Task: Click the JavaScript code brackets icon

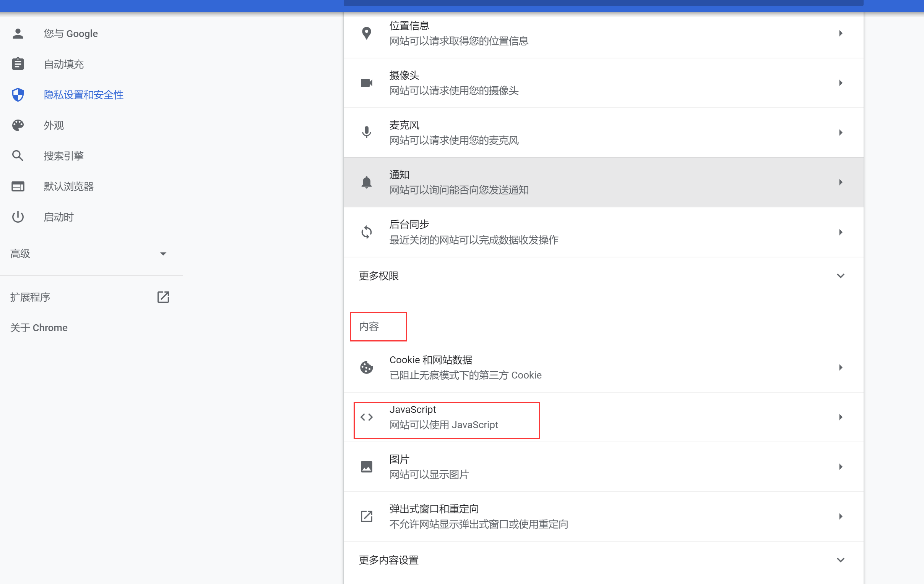Action: click(367, 417)
